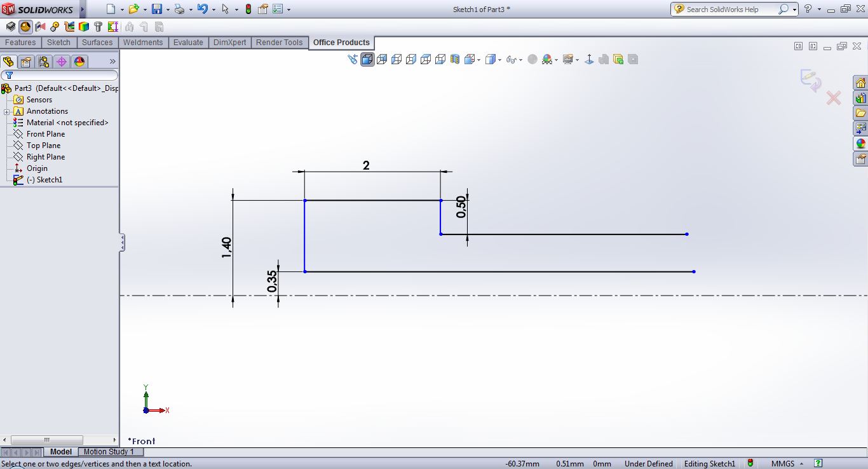Viewport: 868px width, 469px height.
Task: Click the Save icon in the top toolbar
Action: [x=157, y=9]
